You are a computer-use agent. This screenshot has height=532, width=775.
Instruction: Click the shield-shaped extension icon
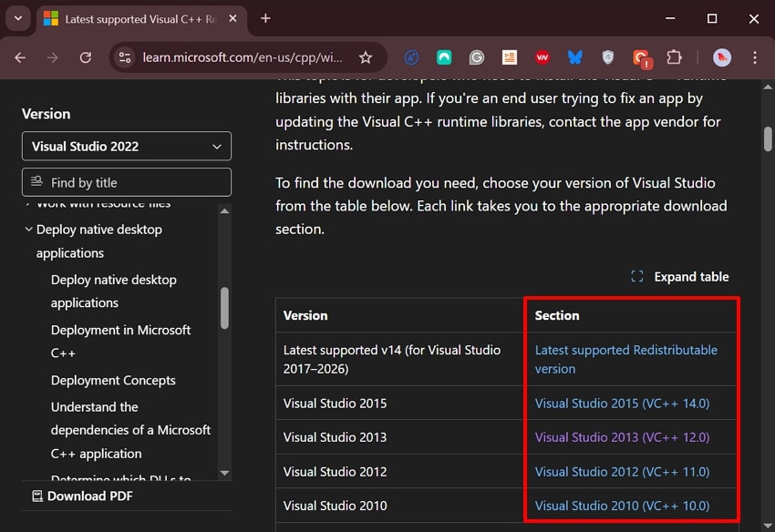(x=608, y=56)
